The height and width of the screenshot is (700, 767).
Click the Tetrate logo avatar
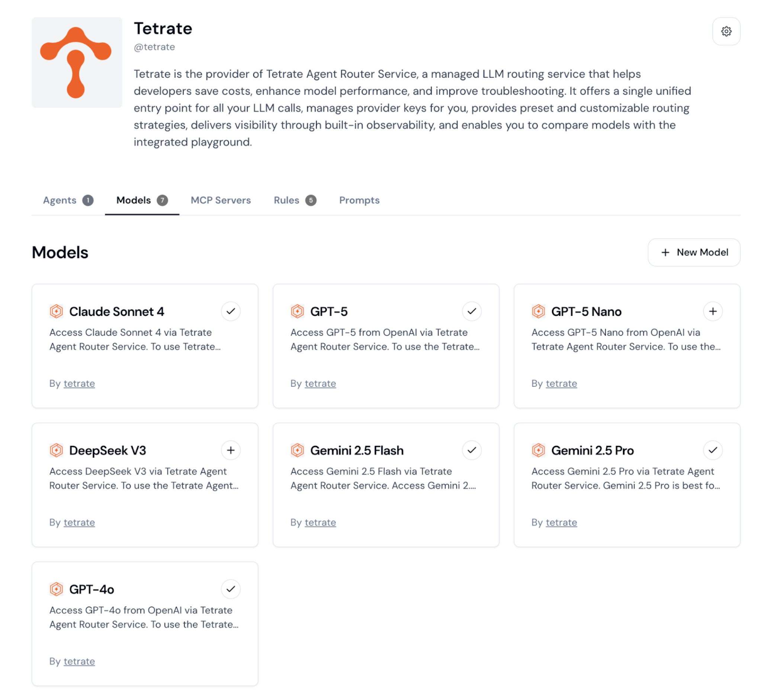(77, 62)
